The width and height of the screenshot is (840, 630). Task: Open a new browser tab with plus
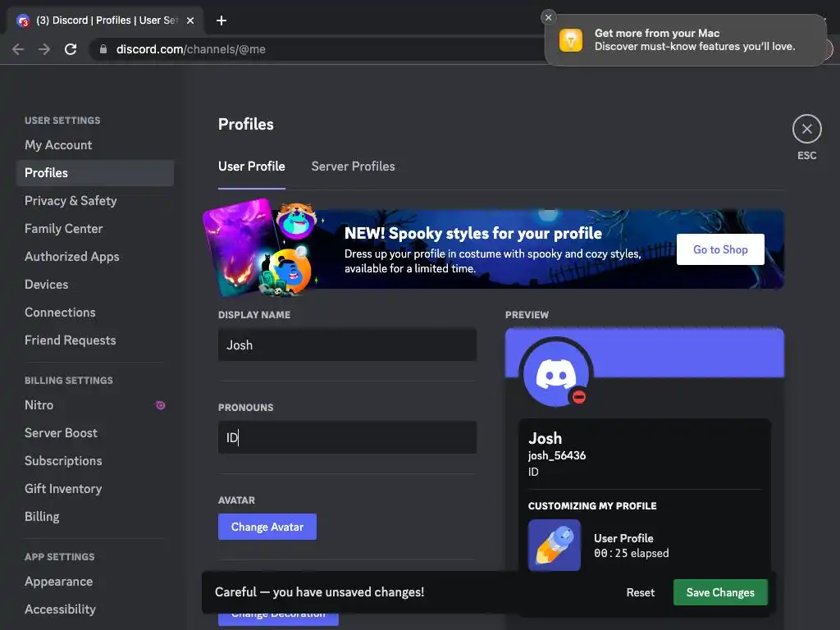[x=221, y=21]
